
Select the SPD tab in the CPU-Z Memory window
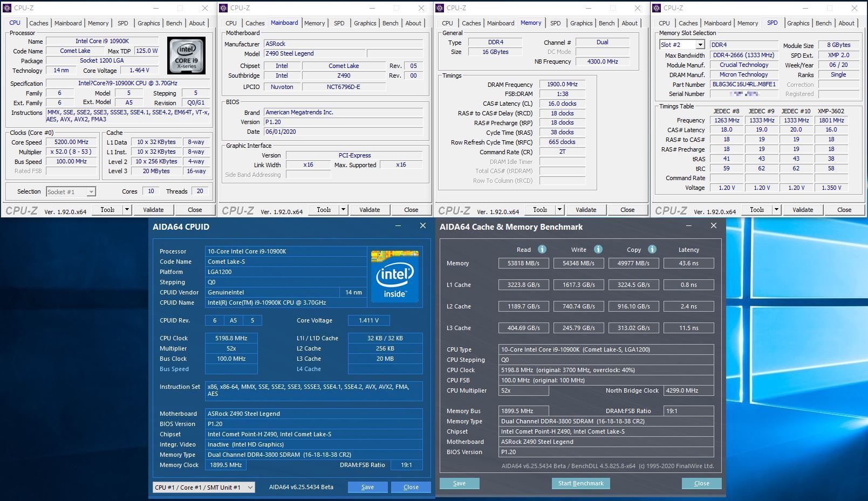[556, 23]
